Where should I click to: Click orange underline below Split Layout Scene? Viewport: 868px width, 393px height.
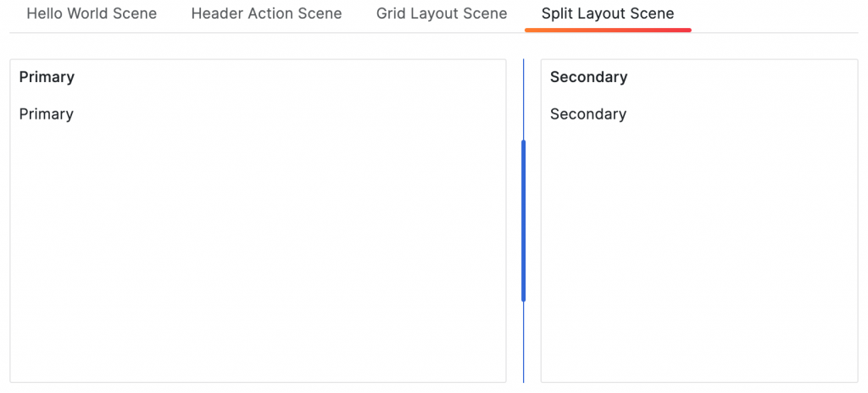pyautogui.click(x=608, y=30)
